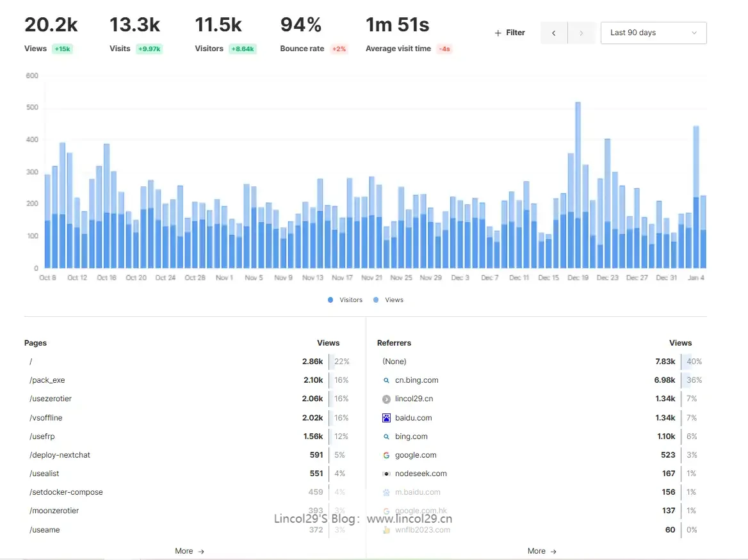The height and width of the screenshot is (560, 748).
Task: Click the cn.bing.com search favicon
Action: point(386,380)
